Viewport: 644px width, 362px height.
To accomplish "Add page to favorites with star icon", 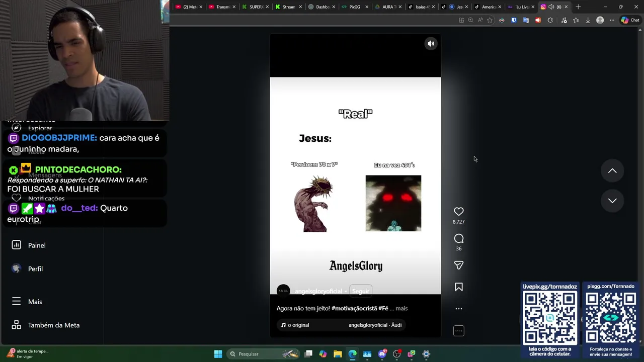I will [490, 20].
